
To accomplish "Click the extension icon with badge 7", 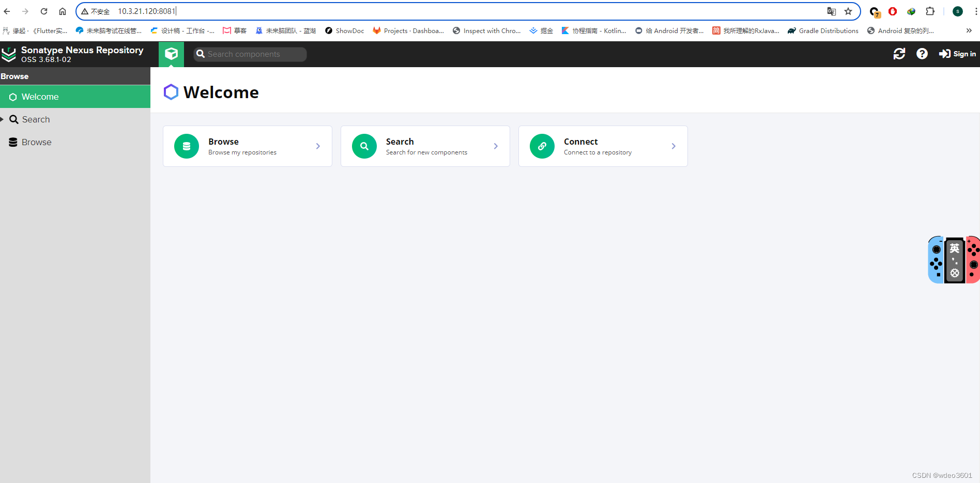I will coord(875,12).
